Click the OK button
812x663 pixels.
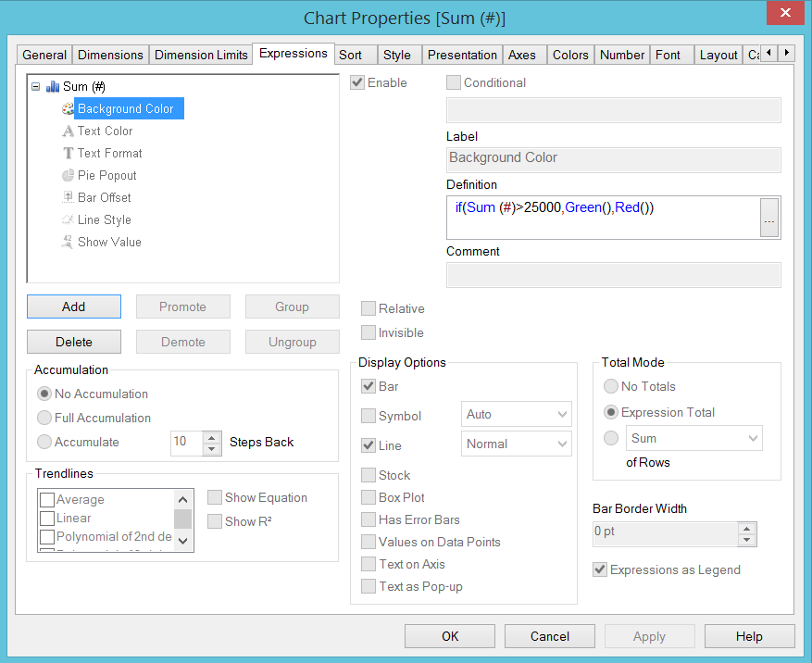(x=450, y=636)
